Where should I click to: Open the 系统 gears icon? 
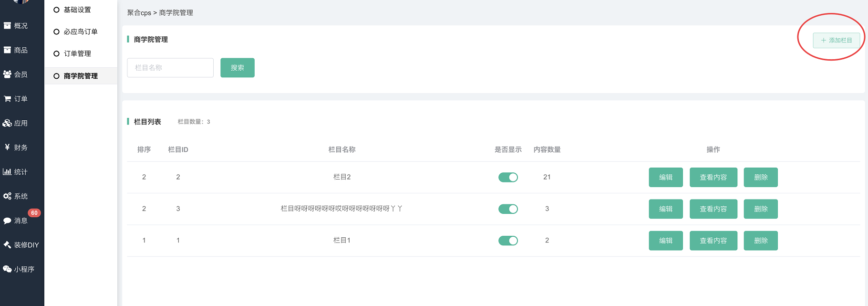(7, 196)
